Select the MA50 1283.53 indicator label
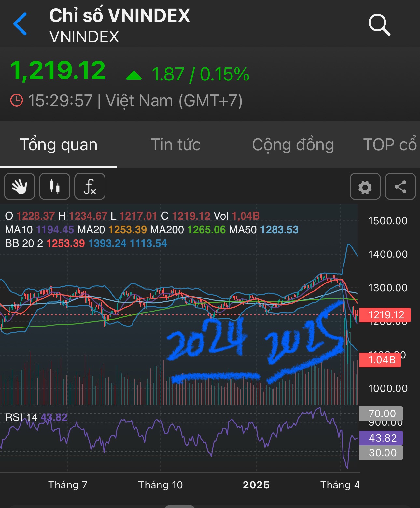420x508 pixels. 264,230
